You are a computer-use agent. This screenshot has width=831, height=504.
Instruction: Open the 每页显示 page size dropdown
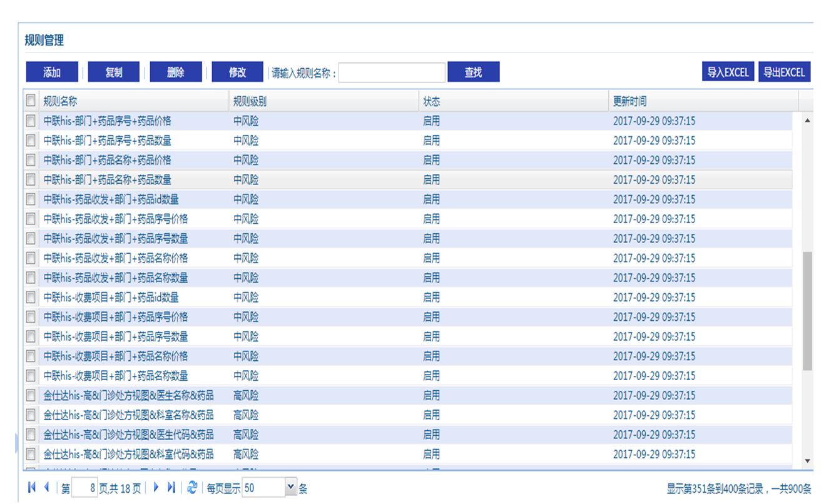point(290,488)
